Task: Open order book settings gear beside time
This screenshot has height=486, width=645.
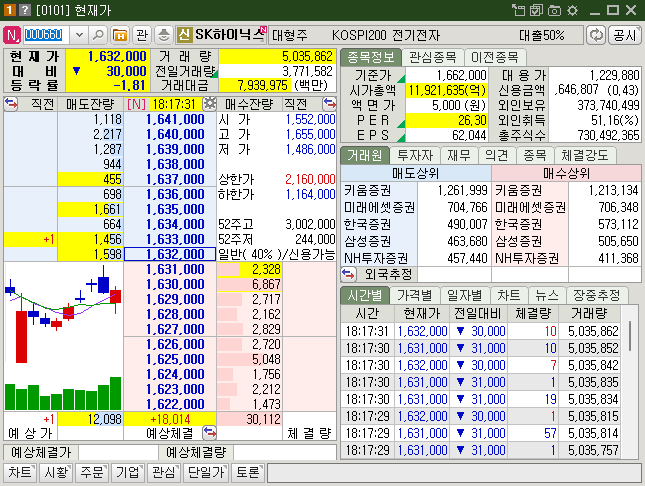Action: point(210,104)
